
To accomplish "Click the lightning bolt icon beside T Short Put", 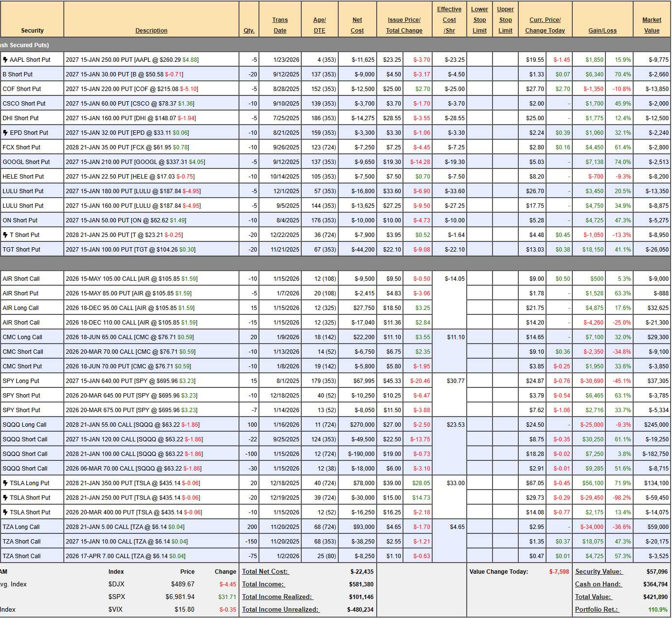I will click(x=5, y=235).
